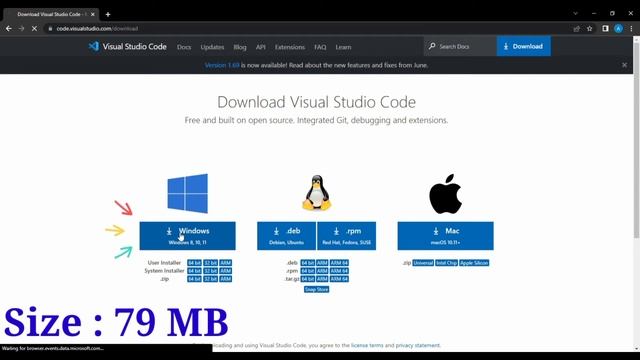Download Linux .tar.gz 64 bit
Viewport: 640px width, 360px height.
(308, 279)
